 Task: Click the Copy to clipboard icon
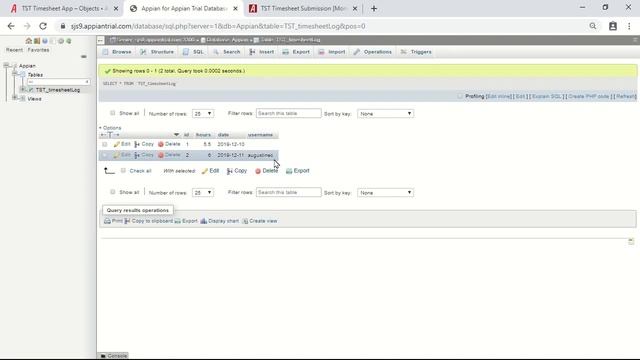point(127,221)
